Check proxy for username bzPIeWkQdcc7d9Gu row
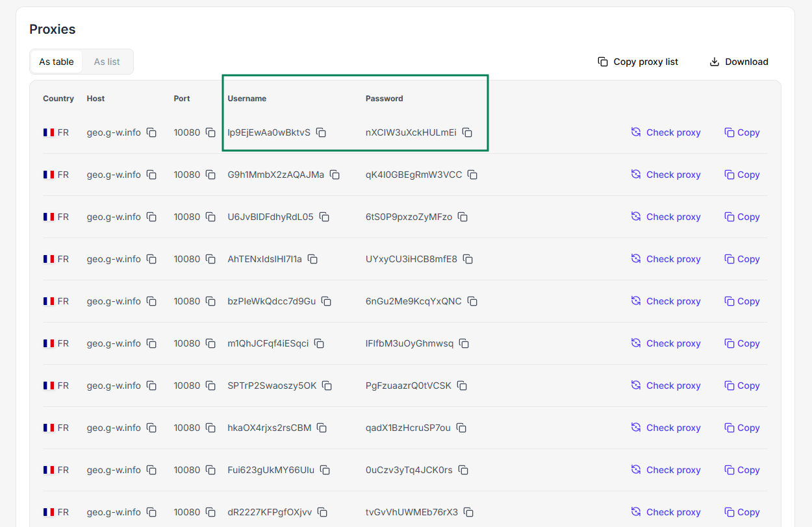The image size is (812, 527). pyautogui.click(x=666, y=301)
